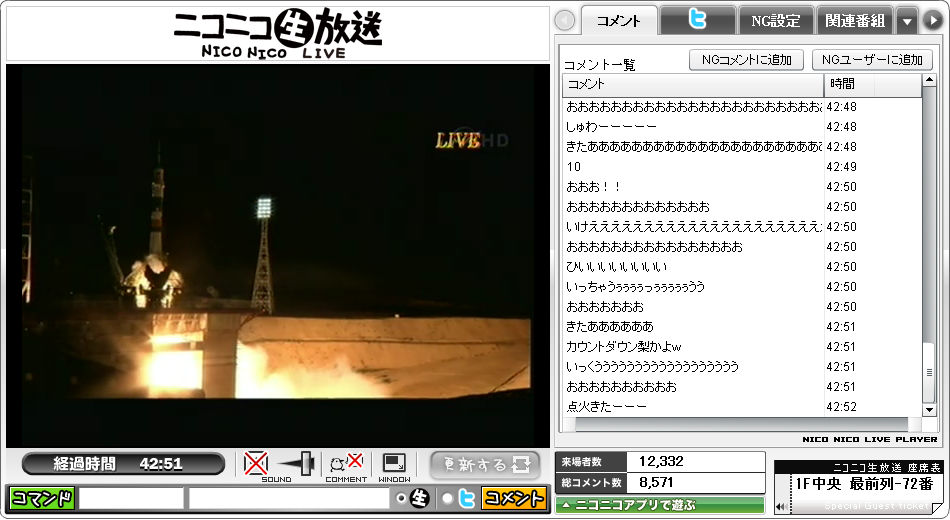Viewport: 950px width, 520px height.
Task: Toggle comment display off icon
Action: pyautogui.click(x=346, y=464)
